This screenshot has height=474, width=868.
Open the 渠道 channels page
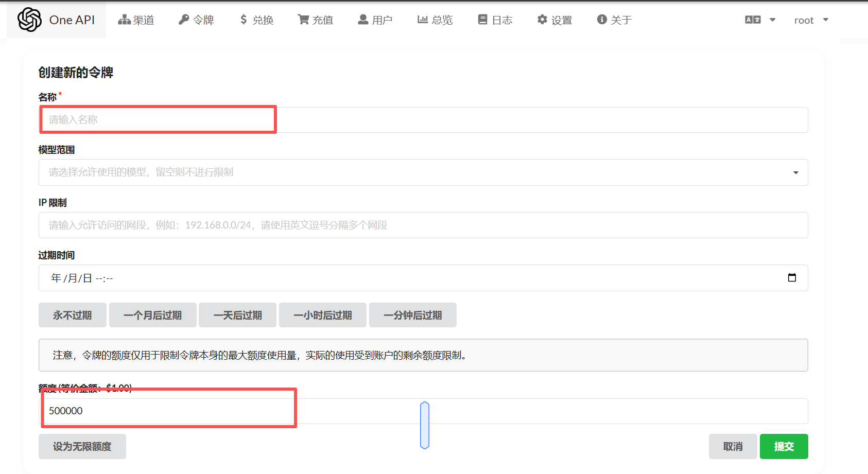pos(136,20)
